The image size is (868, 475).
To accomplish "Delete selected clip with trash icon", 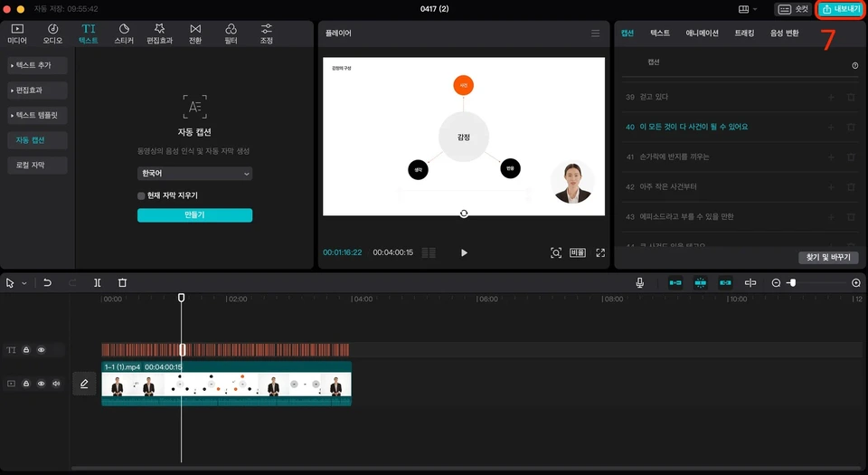I will (x=122, y=283).
